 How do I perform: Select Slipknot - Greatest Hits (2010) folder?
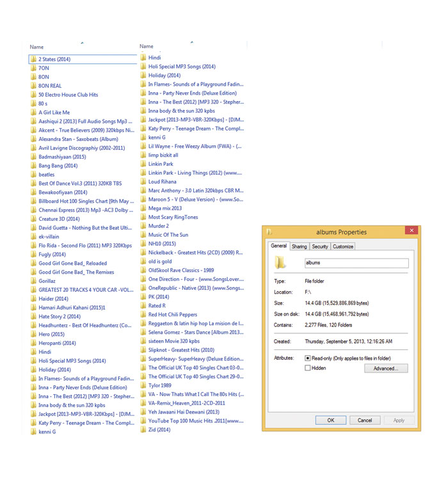click(182, 350)
